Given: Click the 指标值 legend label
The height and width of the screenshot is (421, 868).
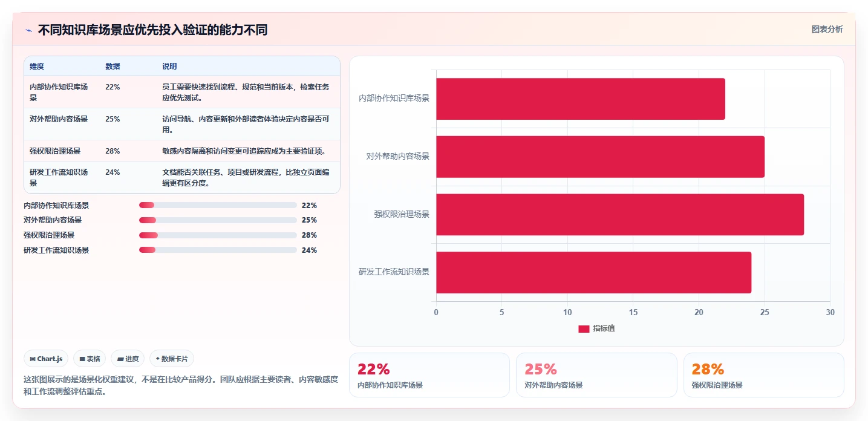Looking at the screenshot, I should (x=604, y=328).
